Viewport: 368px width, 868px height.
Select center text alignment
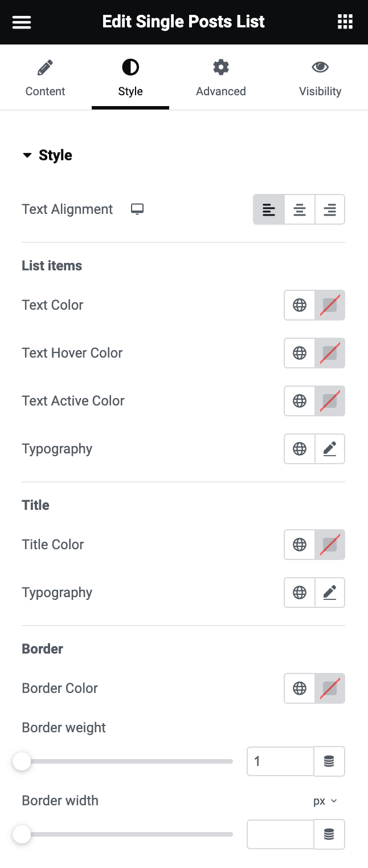(299, 209)
